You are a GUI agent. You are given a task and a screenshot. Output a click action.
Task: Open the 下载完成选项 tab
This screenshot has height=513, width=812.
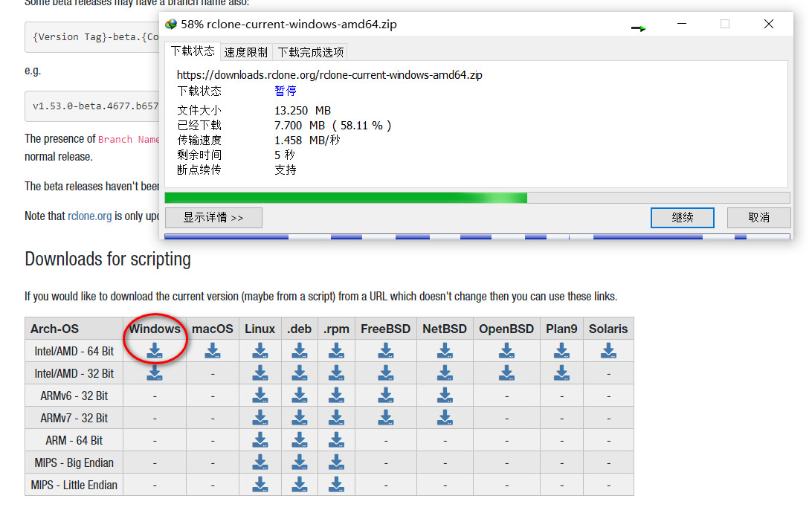coord(311,52)
